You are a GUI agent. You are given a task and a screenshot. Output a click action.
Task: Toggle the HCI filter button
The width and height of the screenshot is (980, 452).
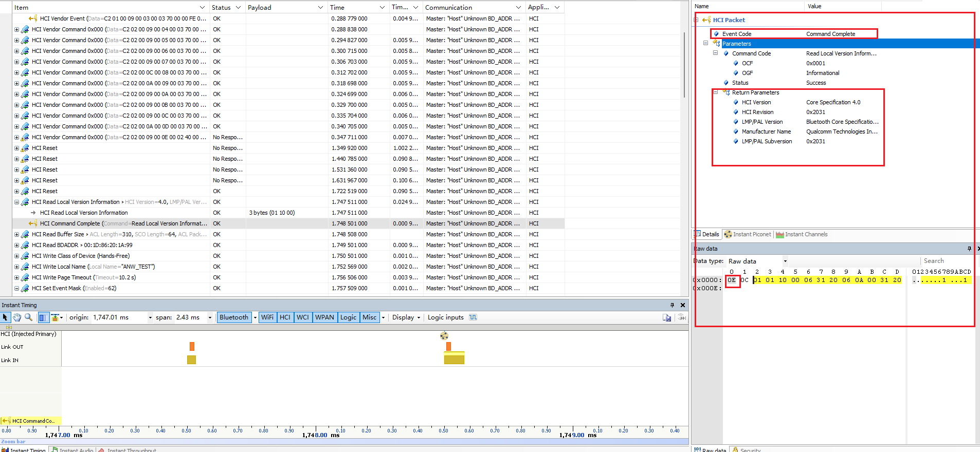pyautogui.click(x=285, y=317)
